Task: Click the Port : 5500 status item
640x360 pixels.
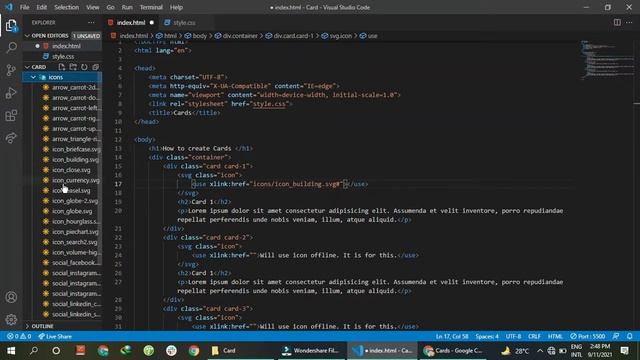Action: click(x=588, y=336)
